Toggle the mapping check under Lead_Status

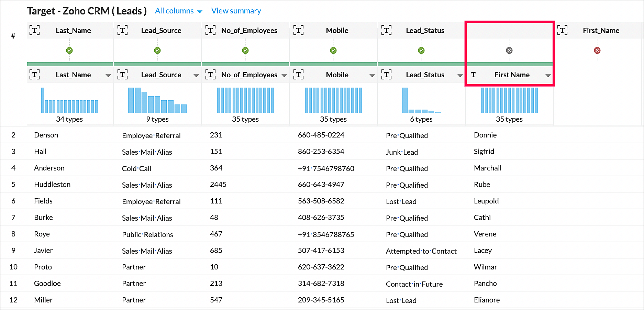click(421, 51)
